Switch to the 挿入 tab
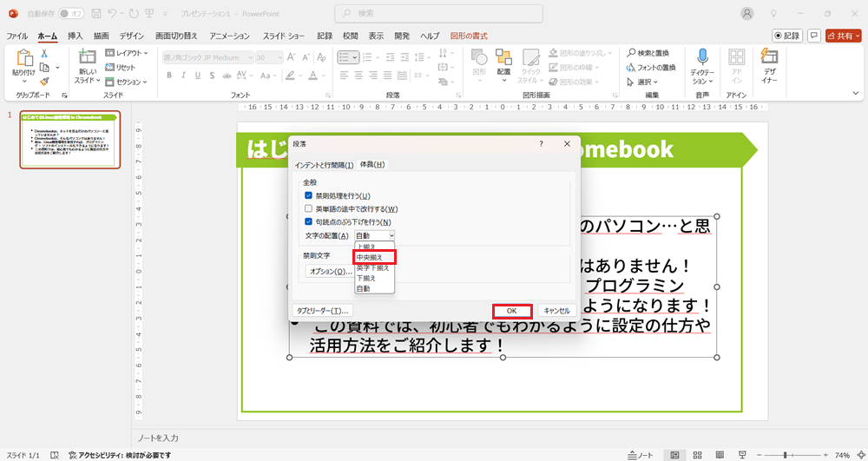Image resolution: width=868 pixels, height=461 pixels. pyautogui.click(x=76, y=36)
